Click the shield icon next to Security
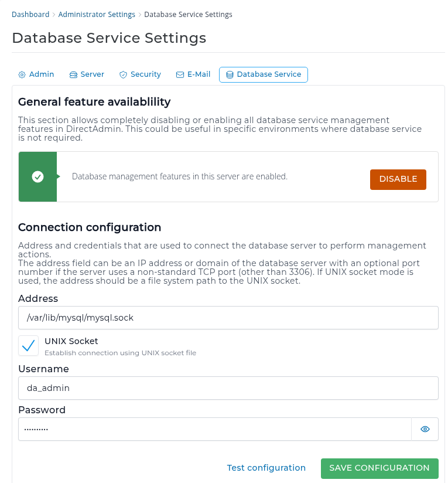The image size is (448, 483). click(x=123, y=74)
